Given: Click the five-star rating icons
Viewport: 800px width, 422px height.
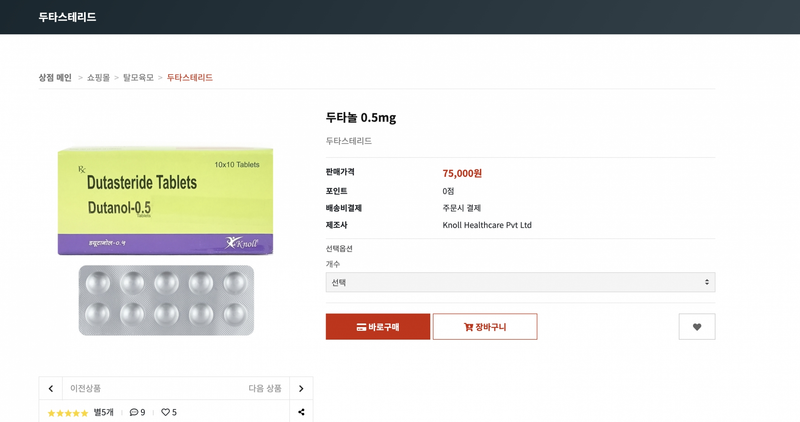Looking at the screenshot, I should 68,412.
